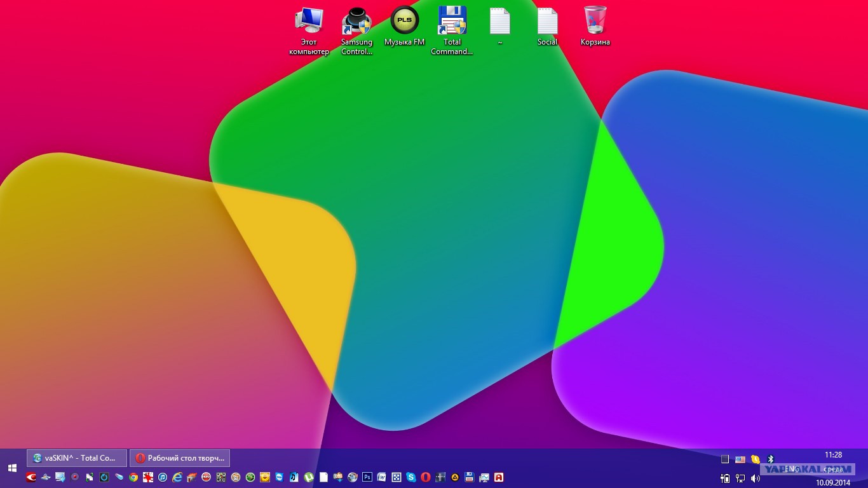Click the yellow phone tray icon
The width and height of the screenshot is (868, 488).
tap(756, 459)
